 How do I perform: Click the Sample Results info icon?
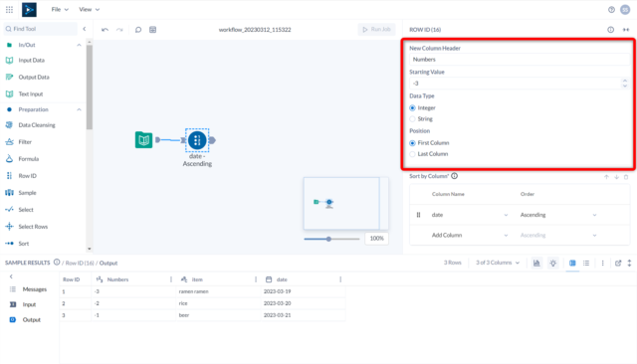(x=57, y=263)
